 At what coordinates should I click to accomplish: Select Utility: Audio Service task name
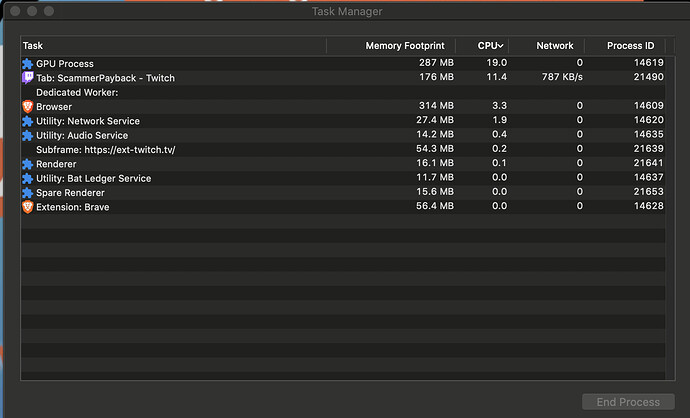[x=82, y=136]
